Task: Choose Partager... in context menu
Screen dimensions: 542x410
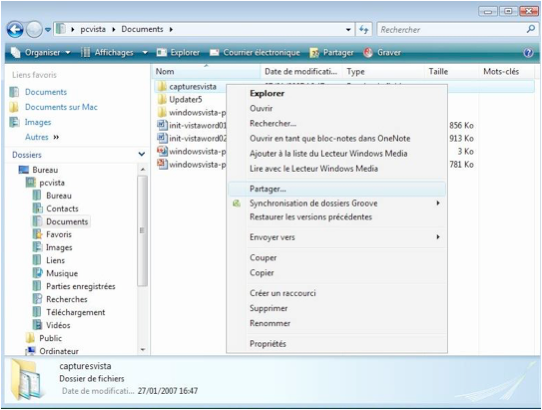Action: click(x=337, y=189)
